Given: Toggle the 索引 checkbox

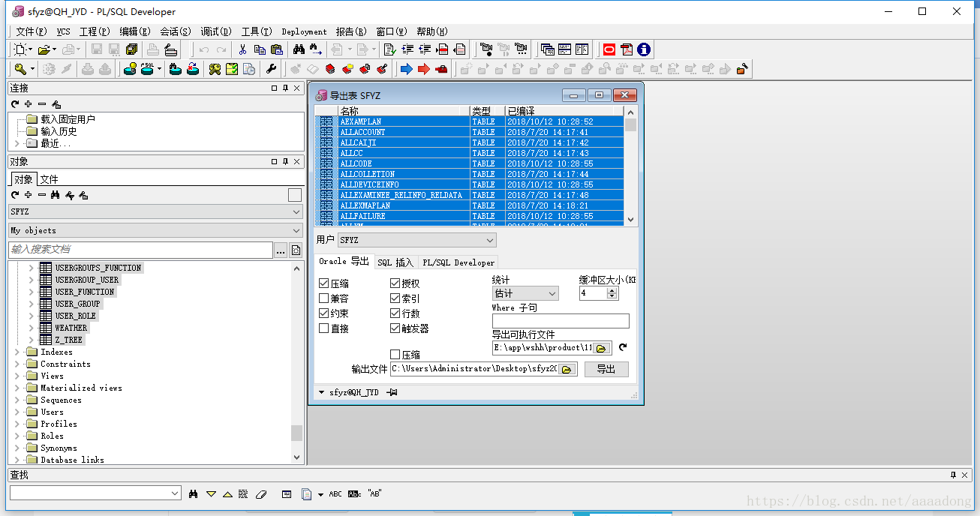Looking at the screenshot, I should (x=395, y=298).
